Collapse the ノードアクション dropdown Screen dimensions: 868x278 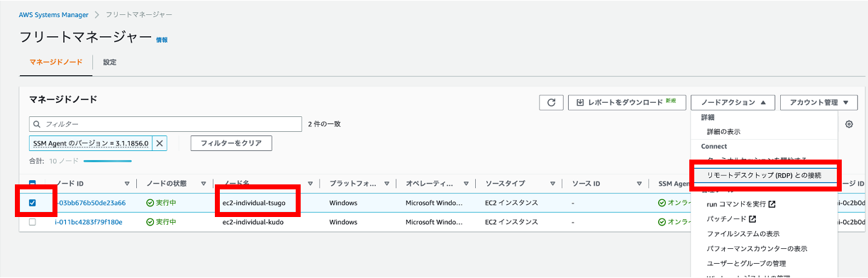pos(733,103)
